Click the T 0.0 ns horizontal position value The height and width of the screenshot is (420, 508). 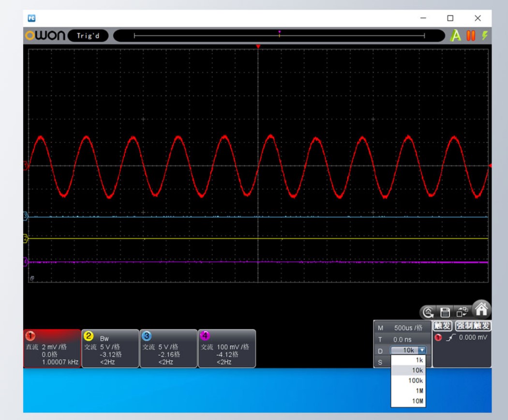[x=403, y=340]
